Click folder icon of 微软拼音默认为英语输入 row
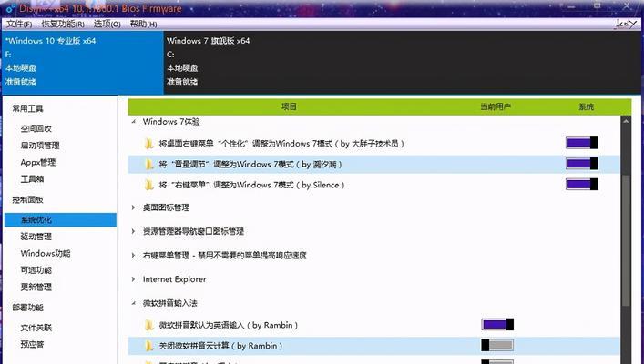The width and height of the screenshot is (644, 364). pos(149,326)
